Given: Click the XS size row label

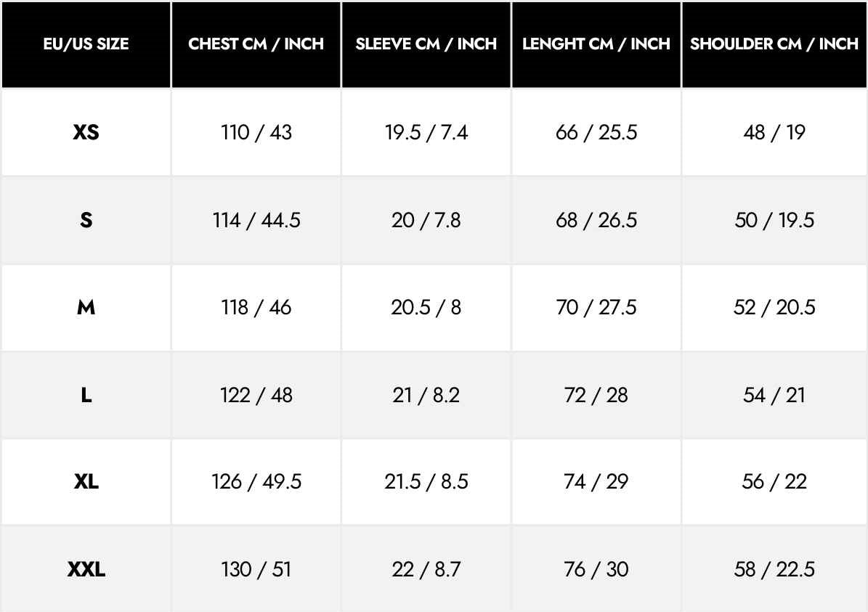Looking at the screenshot, I should coord(86,133).
